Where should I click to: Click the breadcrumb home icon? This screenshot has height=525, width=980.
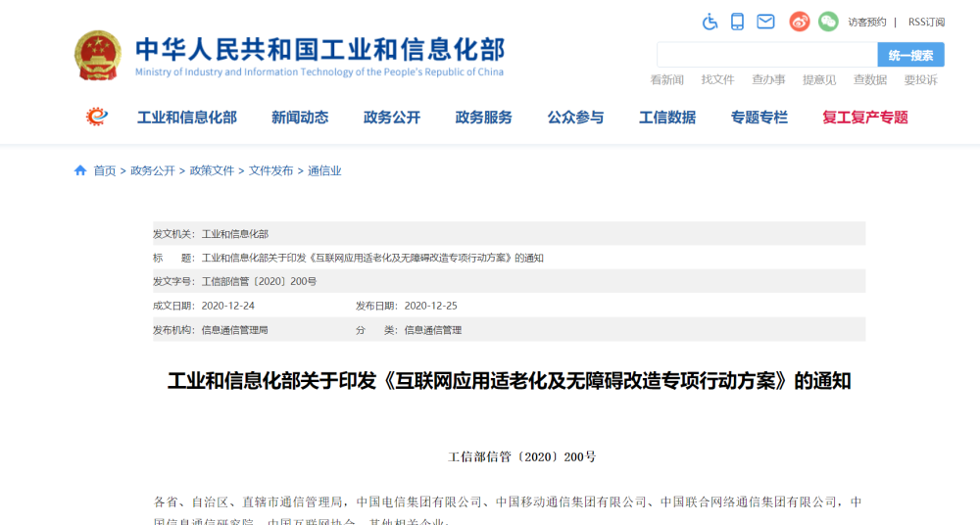pos(80,170)
